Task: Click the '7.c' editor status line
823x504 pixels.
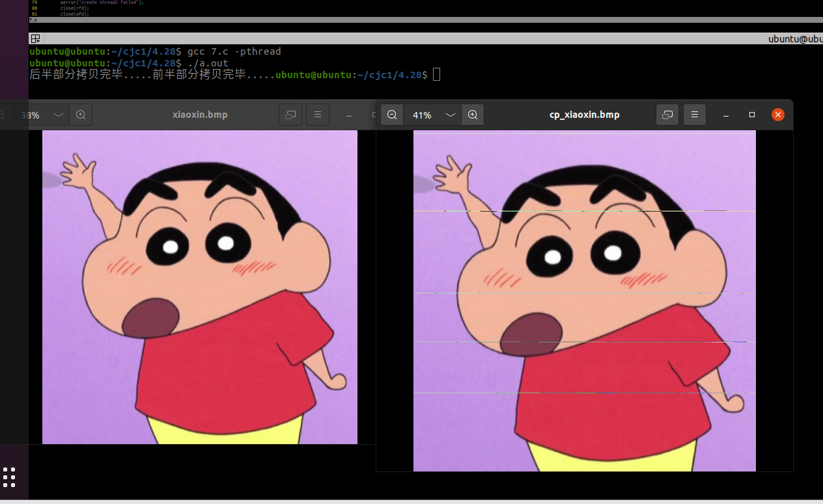Action: pos(426,20)
